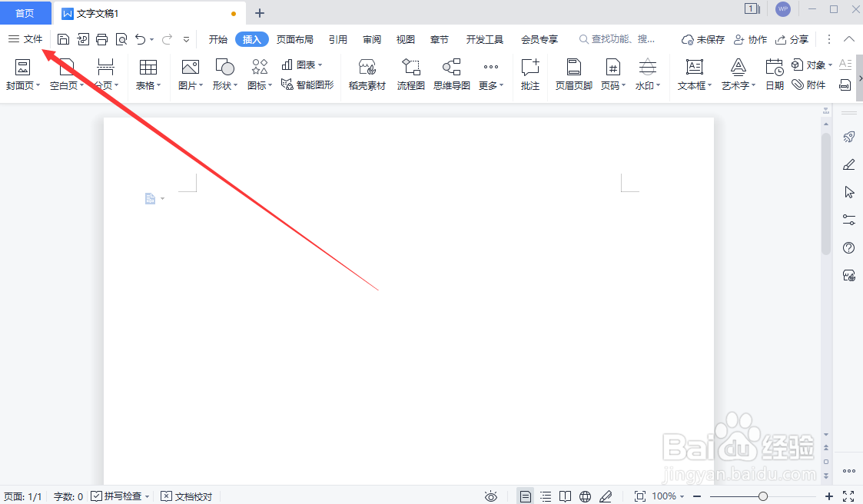Open the flowchart (流程图) insert tool

[410, 74]
